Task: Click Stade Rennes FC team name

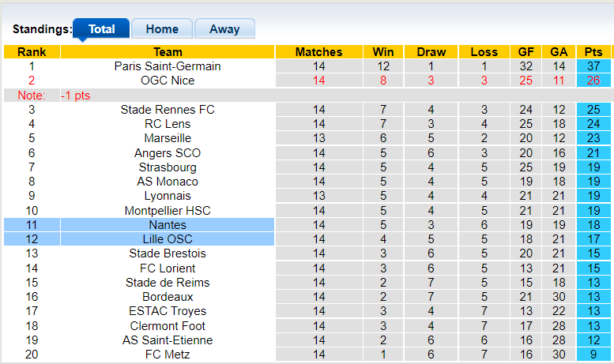Action: point(168,110)
